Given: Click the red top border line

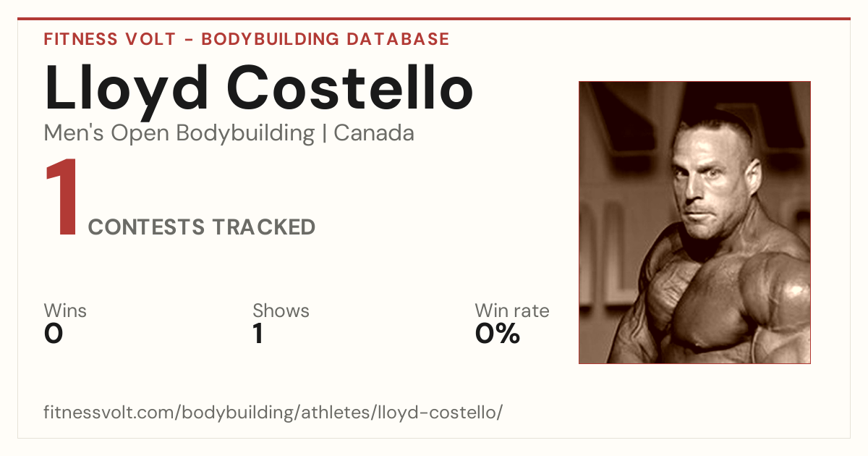Looking at the screenshot, I should point(434,19).
